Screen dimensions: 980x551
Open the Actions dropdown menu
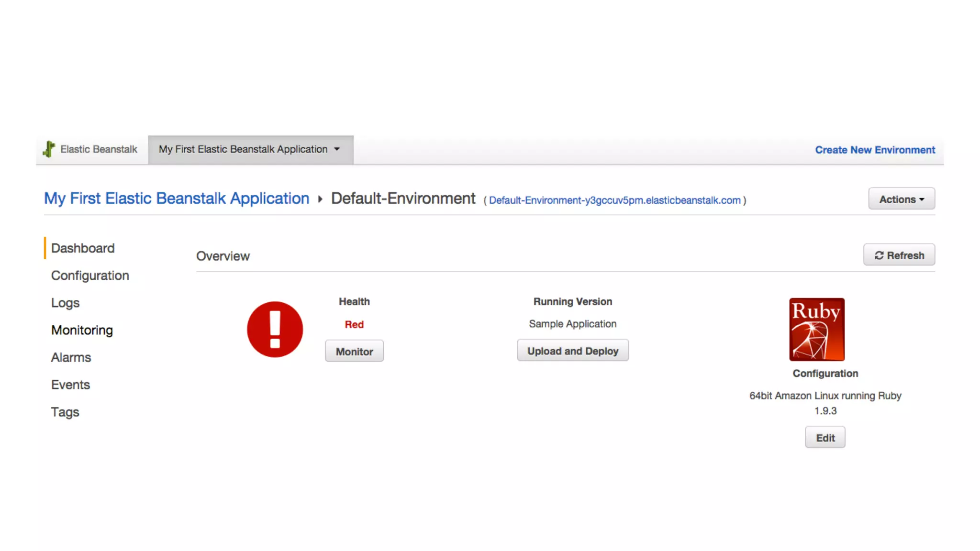click(901, 199)
